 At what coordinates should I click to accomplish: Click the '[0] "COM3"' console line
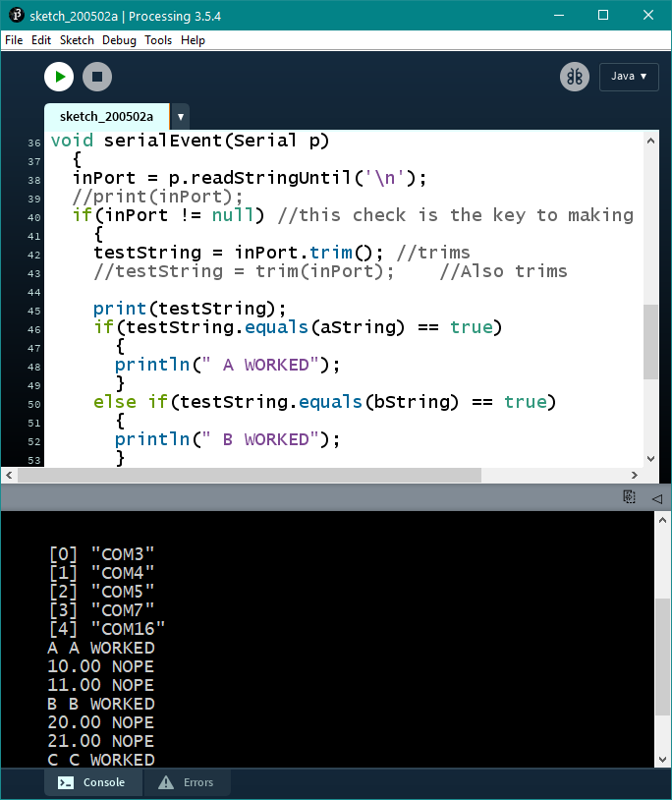101,554
